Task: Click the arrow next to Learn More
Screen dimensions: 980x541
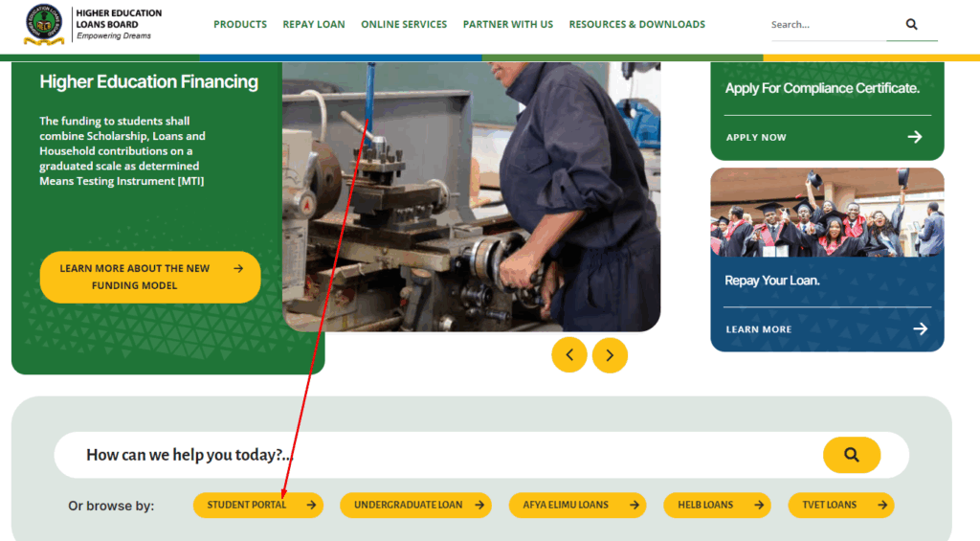Action: 920,328
